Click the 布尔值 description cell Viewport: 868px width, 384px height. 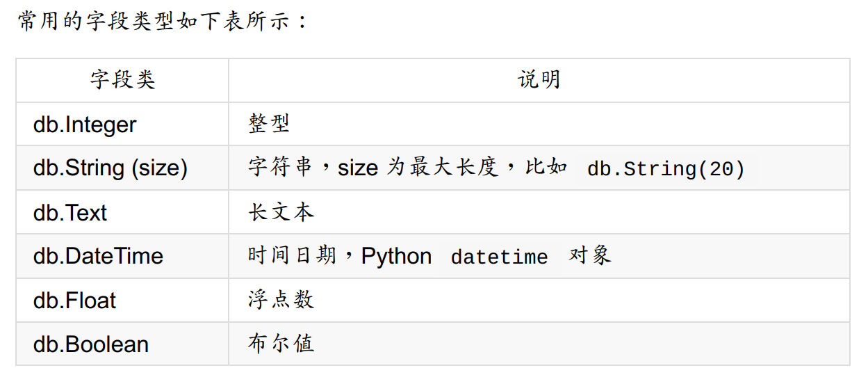click(x=539, y=344)
